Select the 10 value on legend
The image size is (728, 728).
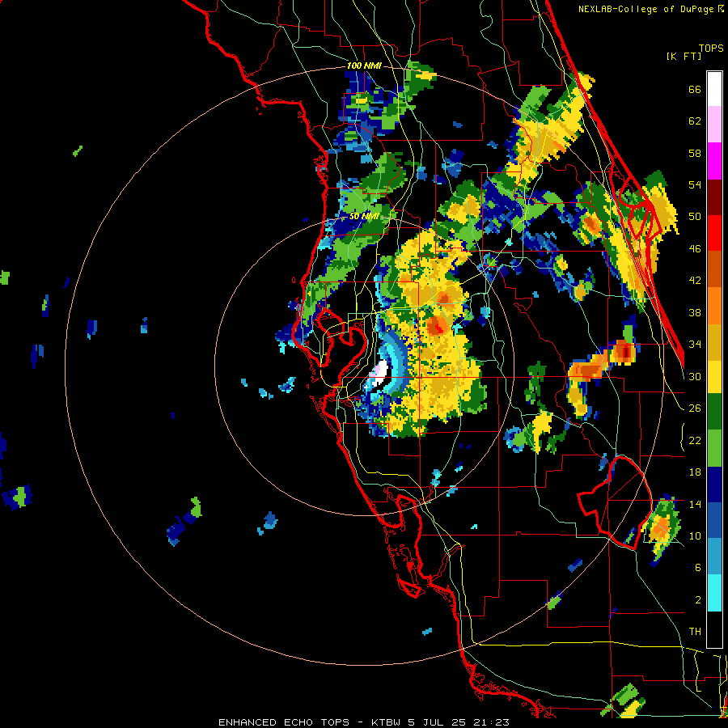pyautogui.click(x=695, y=535)
